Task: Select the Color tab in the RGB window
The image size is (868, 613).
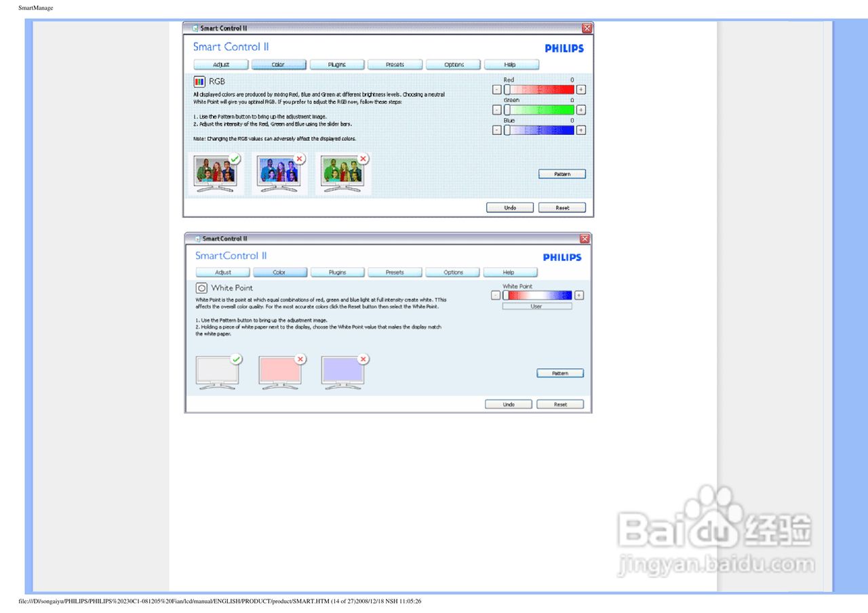Action: [278, 64]
